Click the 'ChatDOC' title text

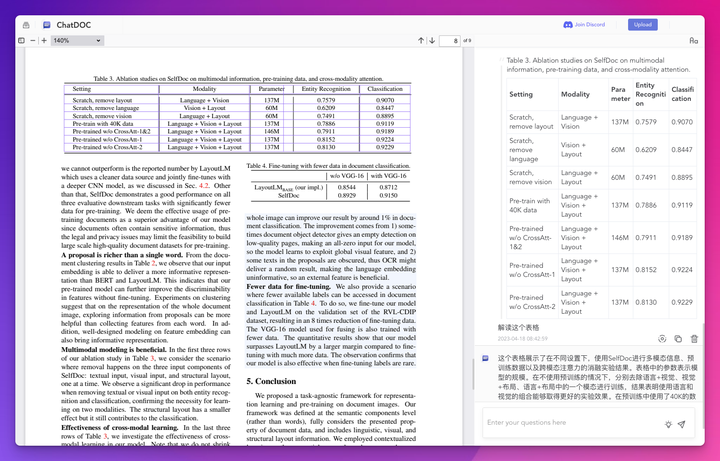[73, 25]
